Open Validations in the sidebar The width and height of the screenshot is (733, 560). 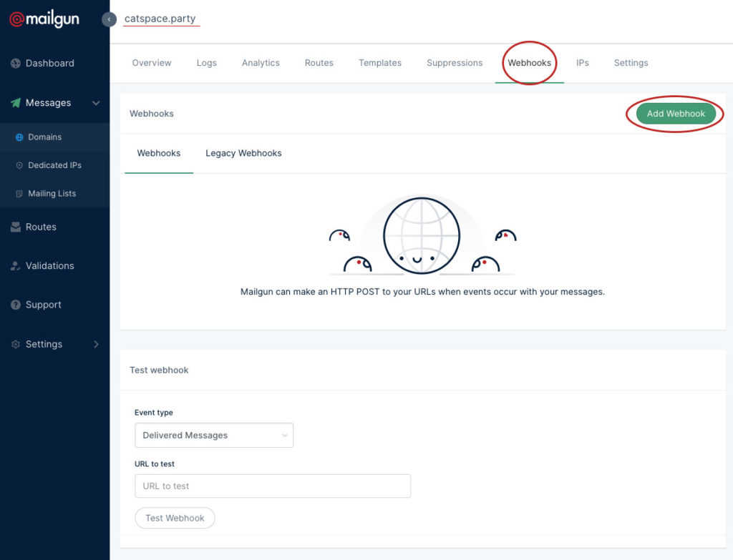(49, 266)
